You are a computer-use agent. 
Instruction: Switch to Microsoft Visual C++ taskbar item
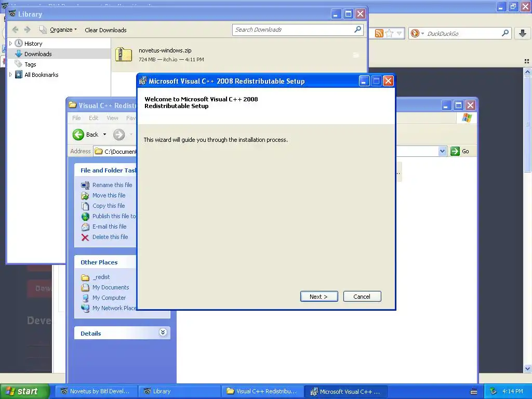tap(345, 392)
